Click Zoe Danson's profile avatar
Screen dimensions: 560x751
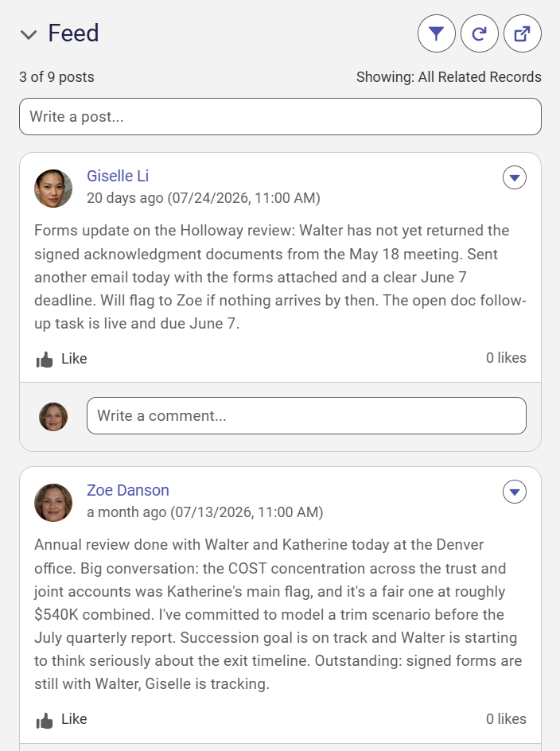point(53,503)
